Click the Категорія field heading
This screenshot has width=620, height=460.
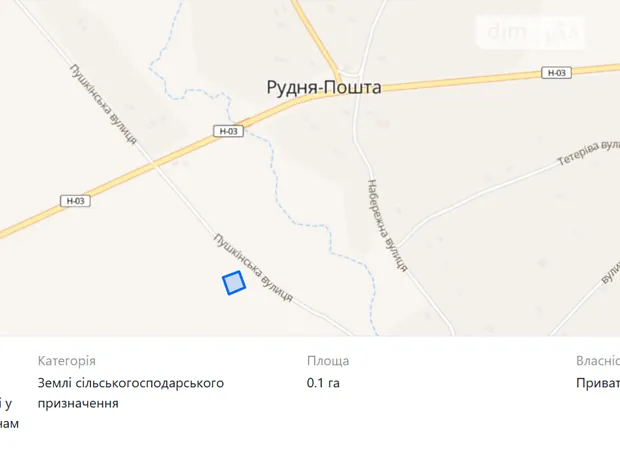pyautogui.click(x=67, y=361)
